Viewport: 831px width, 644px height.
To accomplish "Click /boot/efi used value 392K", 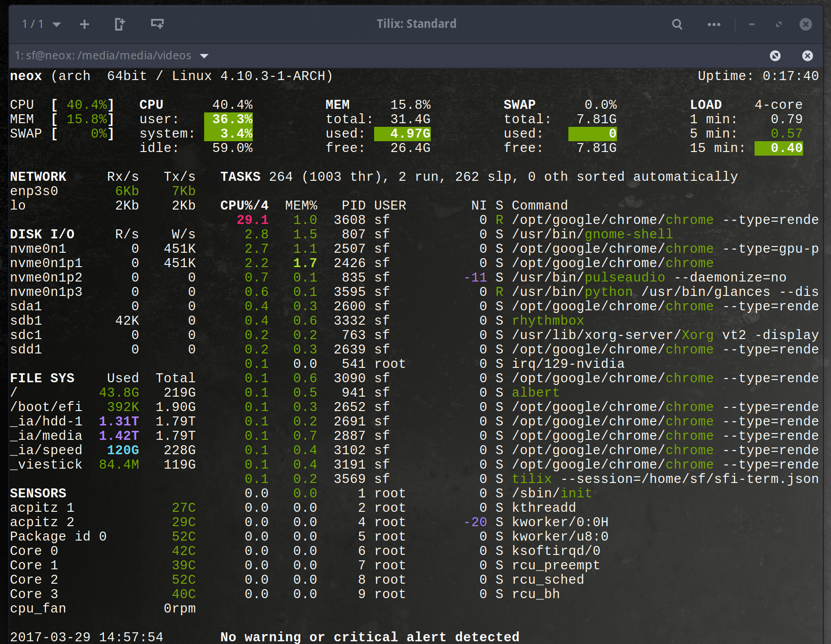I will [x=123, y=407].
